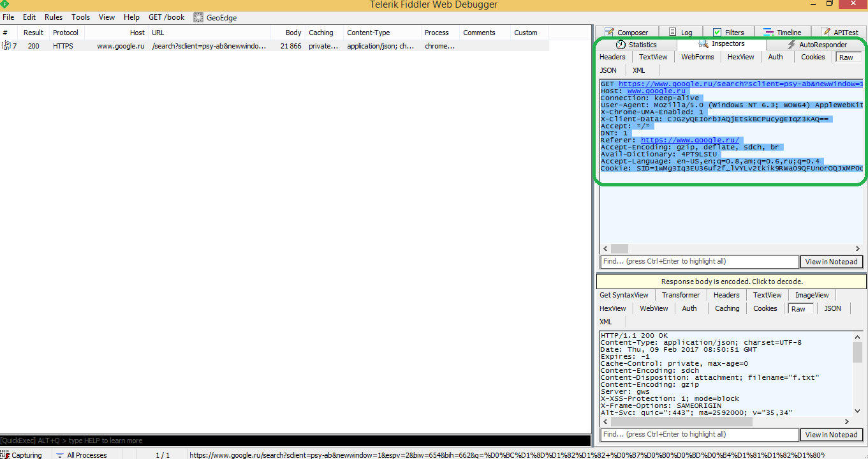Open the Statistics tab

click(636, 45)
